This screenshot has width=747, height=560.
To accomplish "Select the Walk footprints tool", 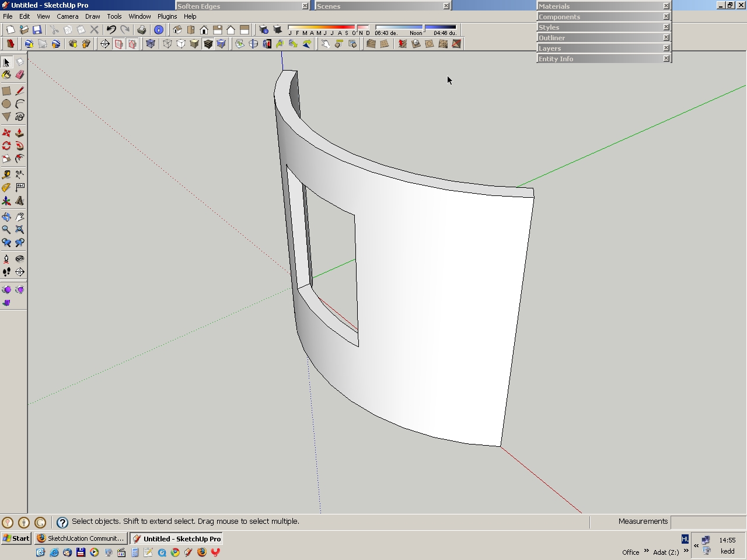I will (x=6, y=272).
